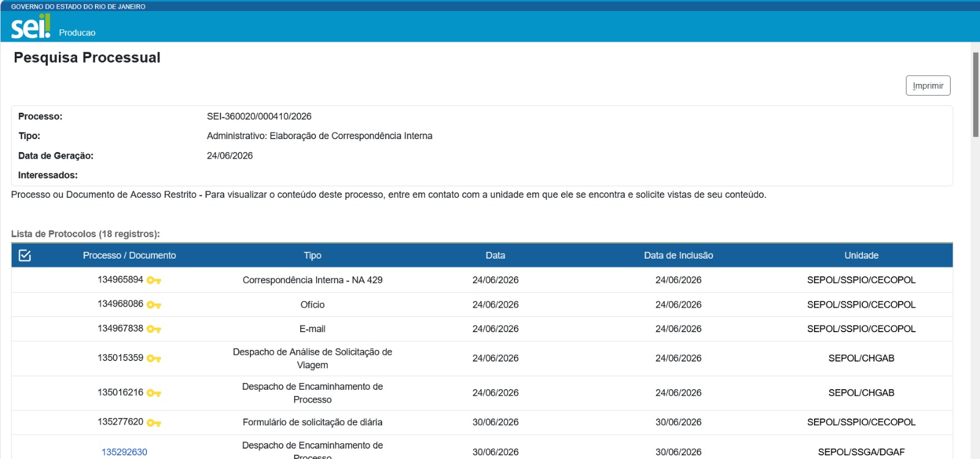Click Data cell in Formulário de solicitação row
Screen dimensions: 980x459
pos(496,422)
